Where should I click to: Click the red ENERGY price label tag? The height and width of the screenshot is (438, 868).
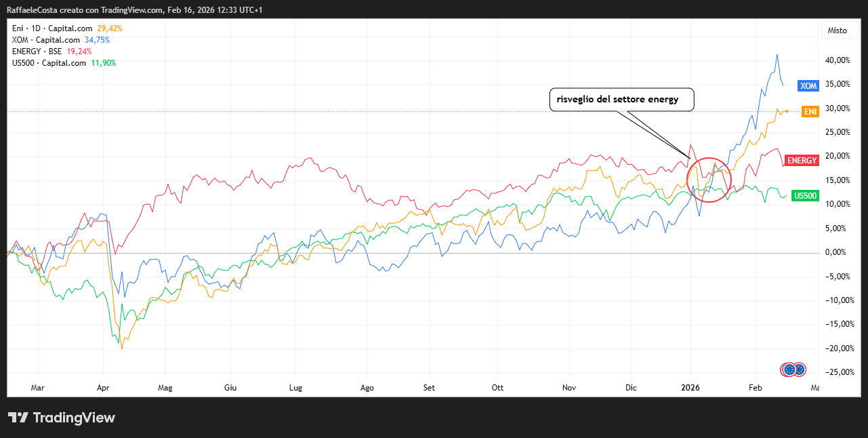pos(802,161)
